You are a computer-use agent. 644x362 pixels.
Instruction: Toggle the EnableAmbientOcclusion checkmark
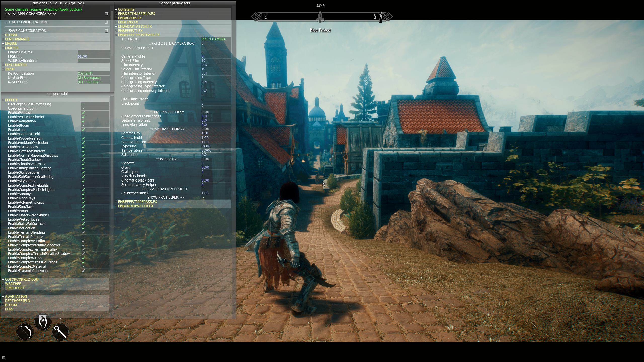click(x=83, y=143)
